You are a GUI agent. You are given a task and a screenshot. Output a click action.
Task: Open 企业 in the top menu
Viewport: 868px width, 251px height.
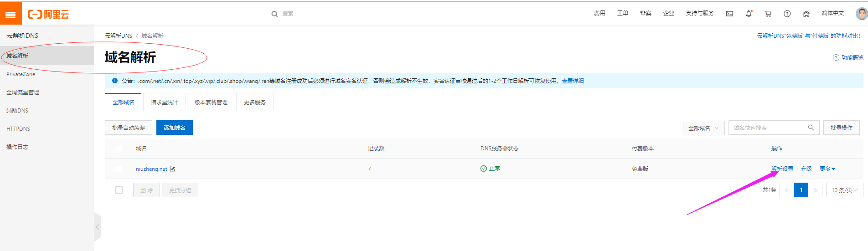(669, 13)
